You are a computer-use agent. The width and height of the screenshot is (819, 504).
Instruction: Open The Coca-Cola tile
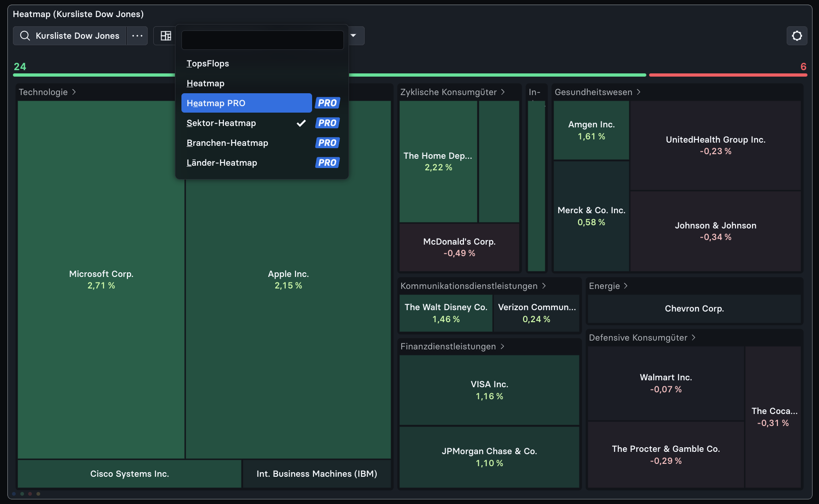pos(773,417)
